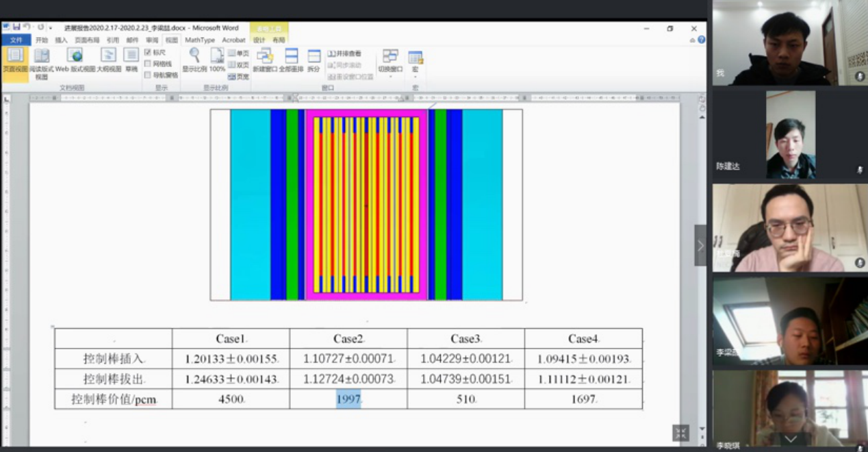Click the Zoom magnifier (显示比例) icon
The height and width of the screenshot is (452, 868).
[x=194, y=55]
